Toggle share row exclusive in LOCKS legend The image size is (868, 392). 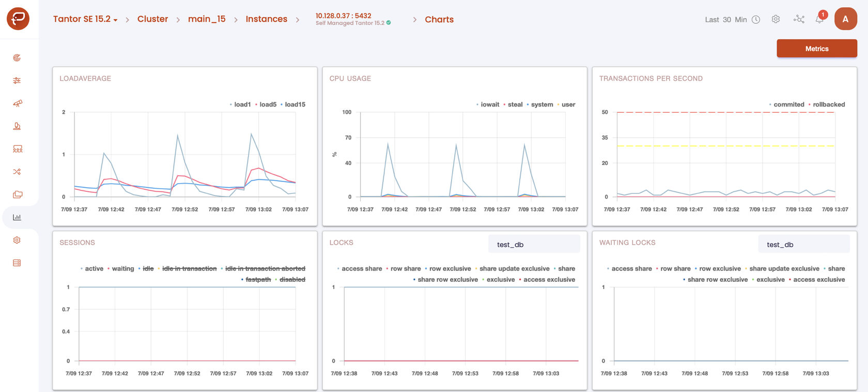[446, 280]
